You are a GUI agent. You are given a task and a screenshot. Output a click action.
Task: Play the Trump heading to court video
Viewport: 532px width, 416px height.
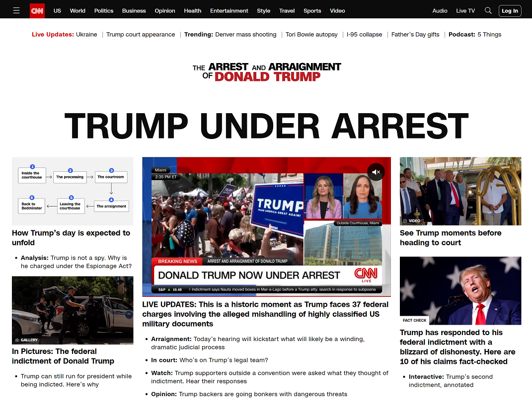tap(460, 191)
